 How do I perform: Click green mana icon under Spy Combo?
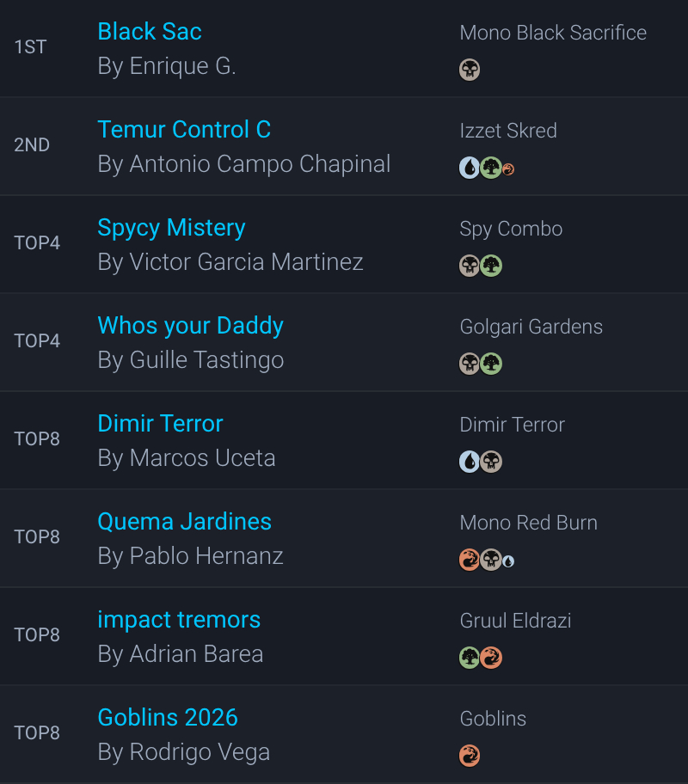491,266
